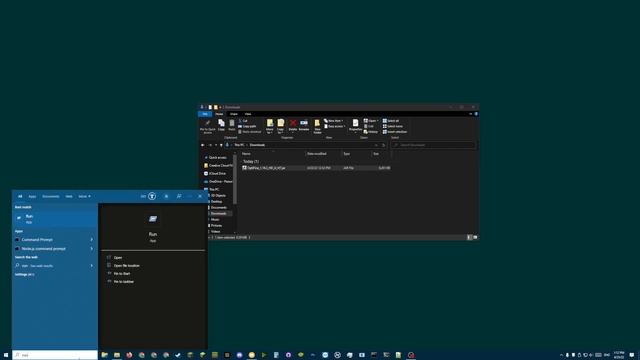This screenshot has width=640, height=360.
Task: Switch to details view in status bar
Action: click(x=469, y=237)
